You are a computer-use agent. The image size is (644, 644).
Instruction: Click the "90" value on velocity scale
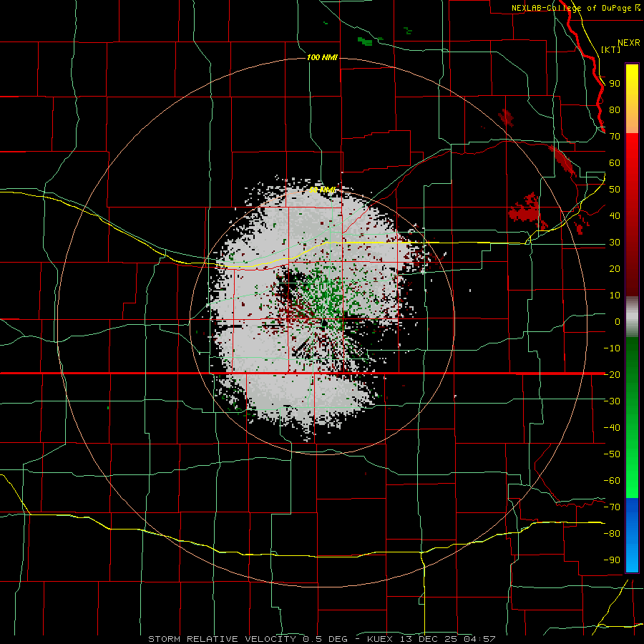[x=615, y=84]
